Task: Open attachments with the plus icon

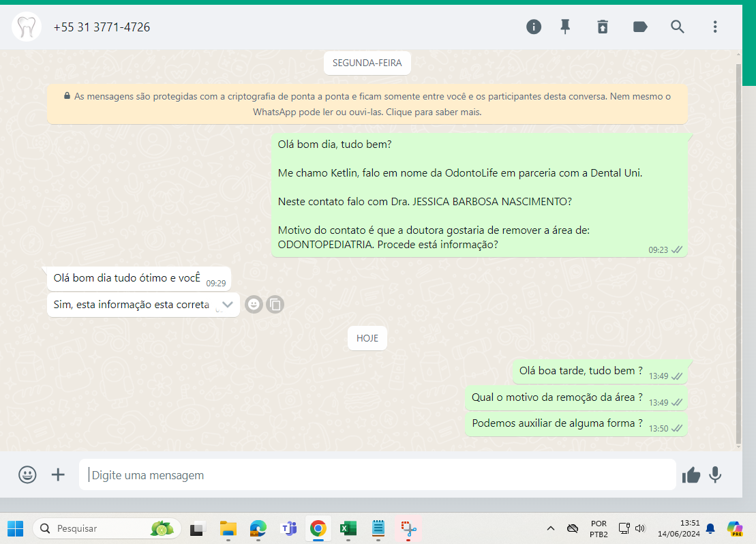Action: 58,474
